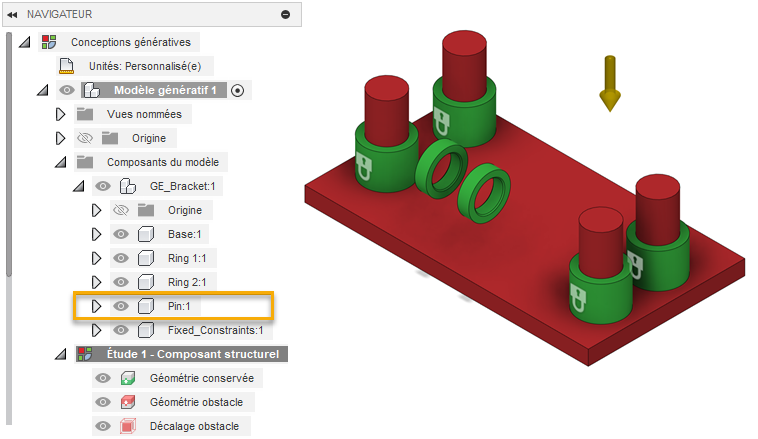Toggle visibility of Modèle génératif 1
The width and height of the screenshot is (758, 439).
(x=67, y=90)
